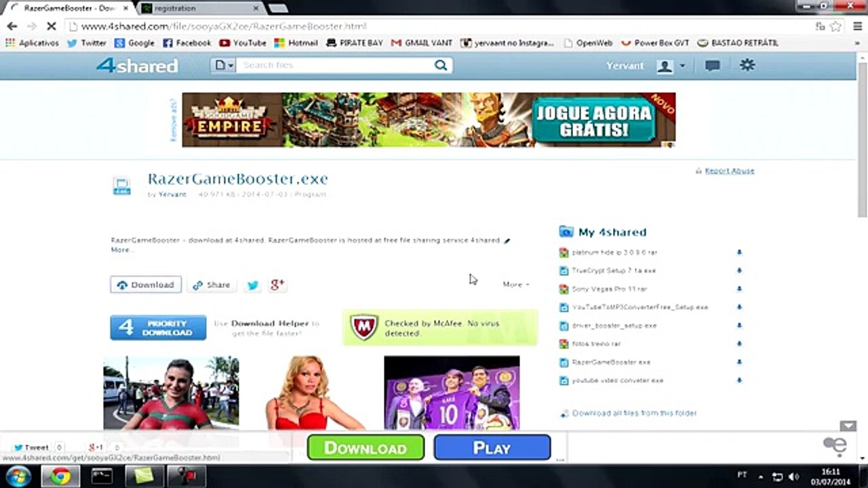Share the file on Twitter

coord(253,285)
